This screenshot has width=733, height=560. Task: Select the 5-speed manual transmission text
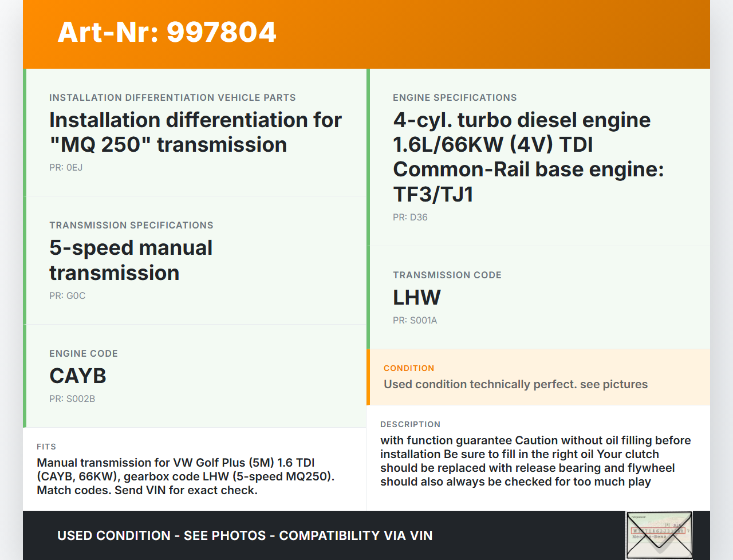131,261
